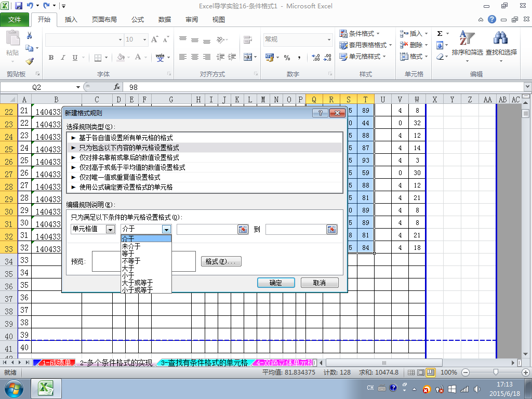The width and height of the screenshot is (532, 399).
Task: Click the 查找和选择 binoculars icon
Action: 501,38
